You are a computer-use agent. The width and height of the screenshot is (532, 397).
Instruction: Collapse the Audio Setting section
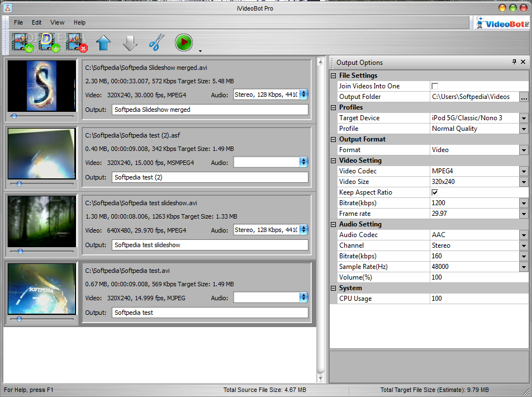(334, 224)
